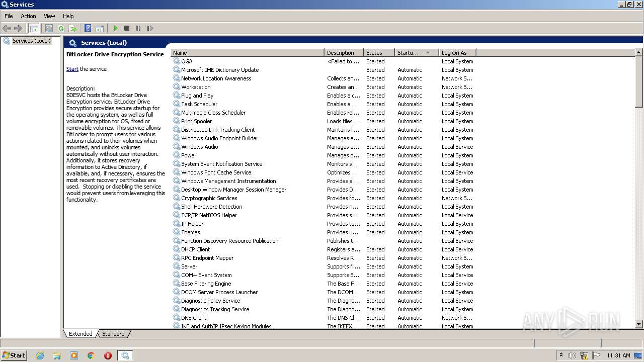644x362 pixels.
Task: Launch Google Chrome from taskbar
Action: pyautogui.click(x=91, y=355)
